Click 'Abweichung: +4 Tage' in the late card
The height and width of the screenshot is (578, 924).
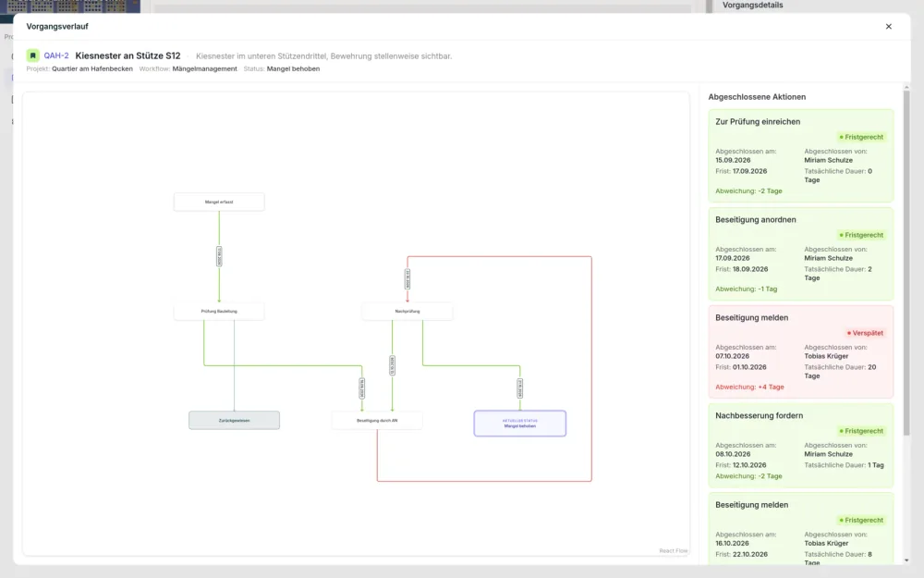(x=749, y=387)
